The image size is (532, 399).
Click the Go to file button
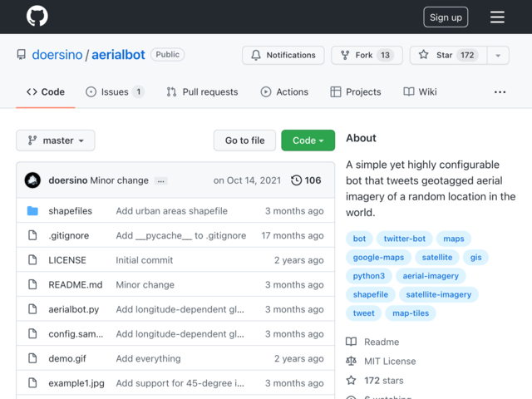coord(244,140)
